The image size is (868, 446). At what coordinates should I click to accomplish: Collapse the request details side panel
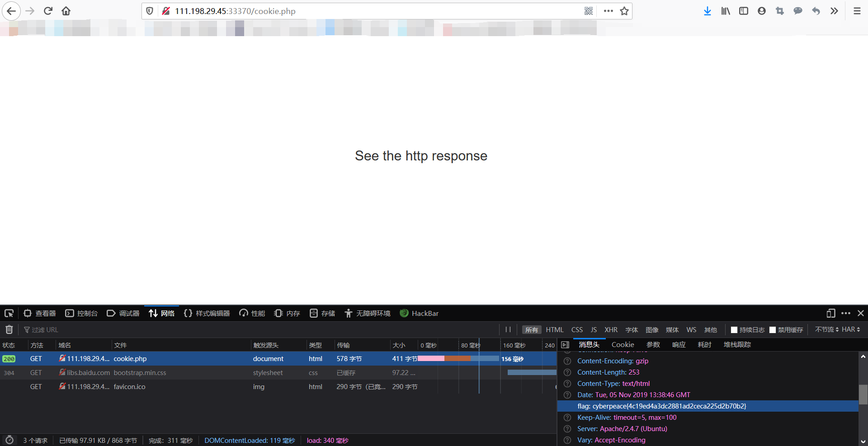pos(565,345)
